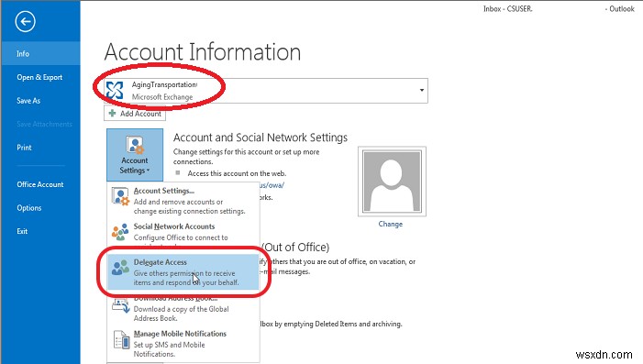Click the Account Settings large button icon
Viewport: 643px width, 364px height.
pos(135,145)
